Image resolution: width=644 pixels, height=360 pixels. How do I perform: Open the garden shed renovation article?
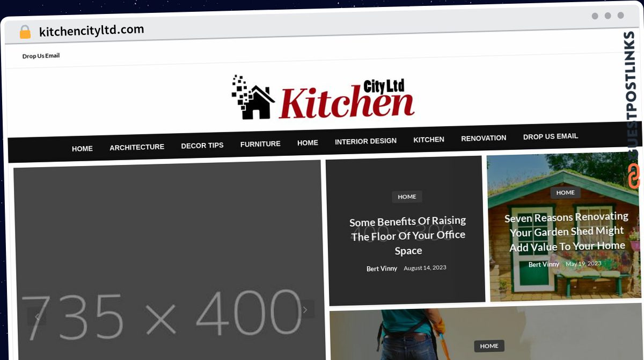click(567, 232)
